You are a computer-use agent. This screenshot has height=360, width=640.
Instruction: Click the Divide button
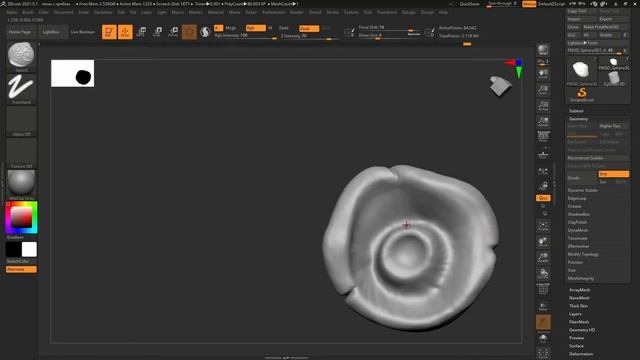(x=582, y=178)
